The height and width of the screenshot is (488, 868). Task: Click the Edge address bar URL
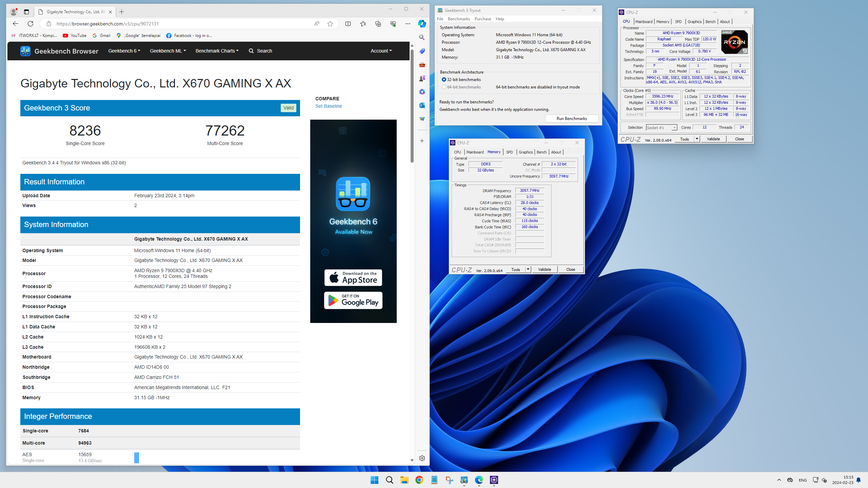coord(108,24)
